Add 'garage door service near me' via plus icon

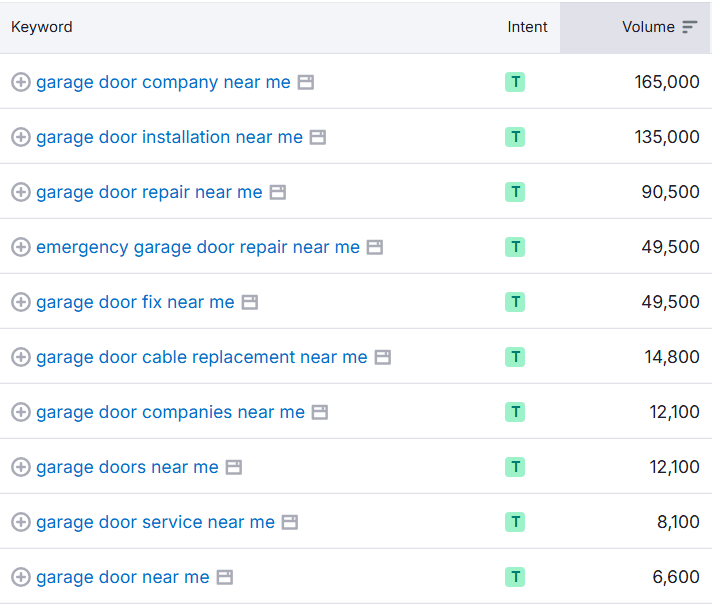tap(21, 522)
